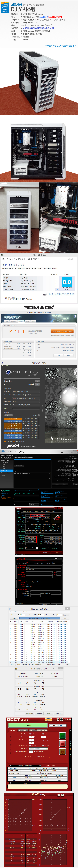Click the Stop Testing button in Intel XTU

(x=19, y=466)
